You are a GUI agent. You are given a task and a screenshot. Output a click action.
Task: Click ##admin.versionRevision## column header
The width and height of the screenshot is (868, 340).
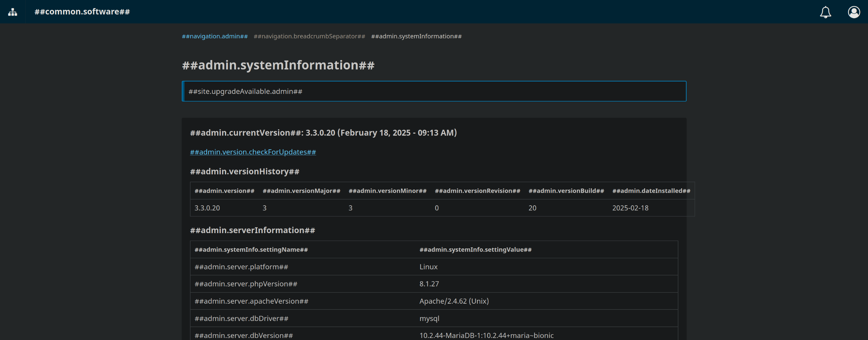pos(477,191)
